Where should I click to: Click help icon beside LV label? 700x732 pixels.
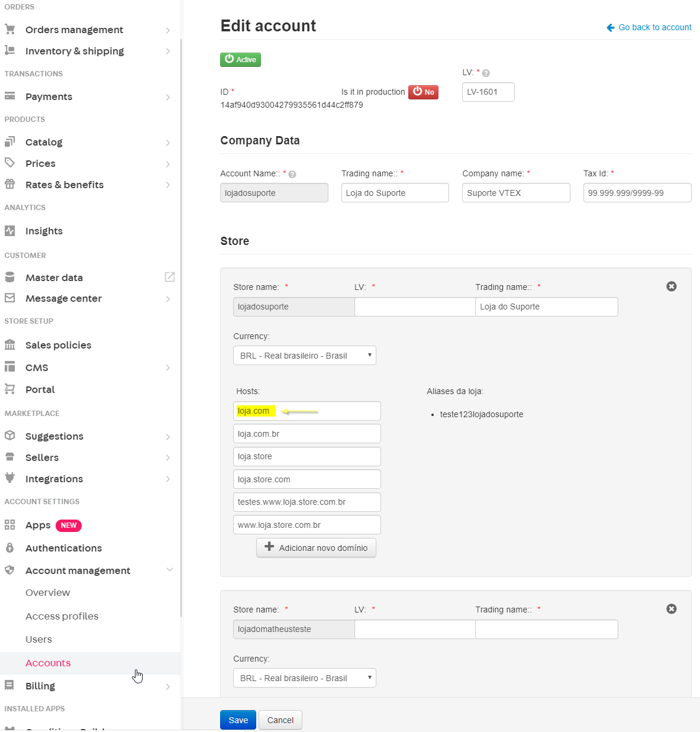[x=486, y=73]
